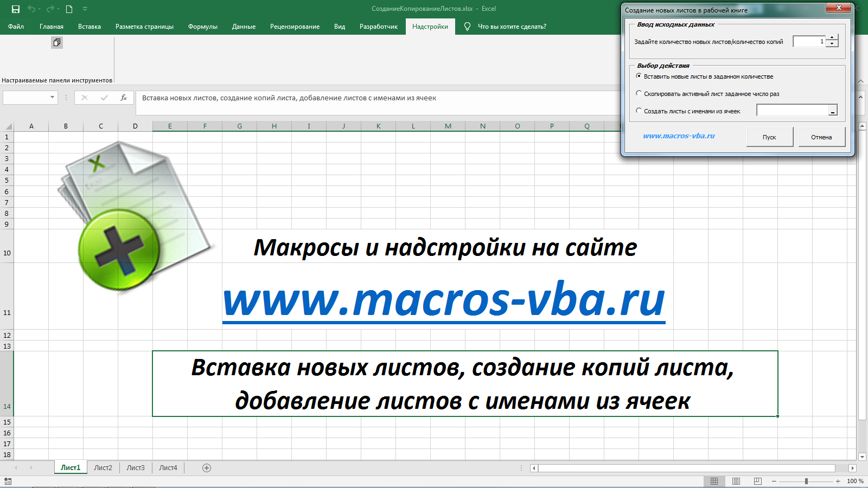Click the Redo icon
Viewport: 868px width, 488px height.
pyautogui.click(x=50, y=9)
